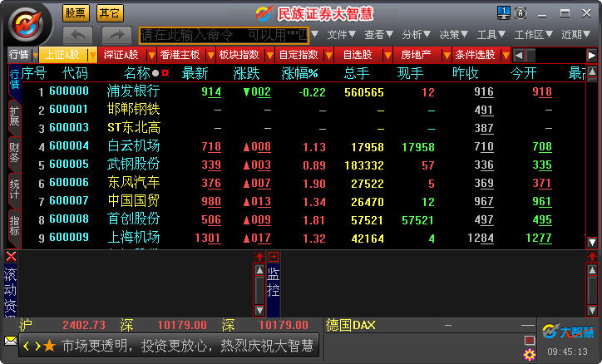Viewport: 602px width, 364px height.
Task: Click the forward arrow navigation button
Action: click(x=116, y=35)
